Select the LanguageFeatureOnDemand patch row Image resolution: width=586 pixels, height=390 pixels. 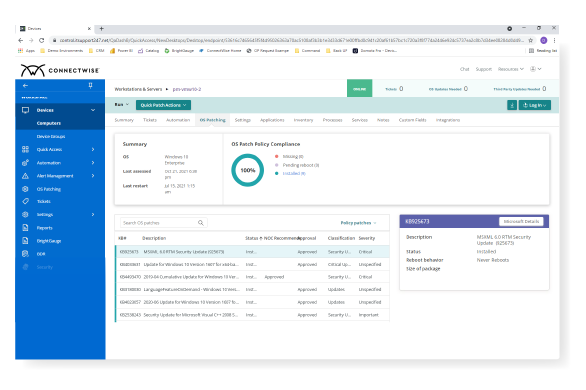coord(252,290)
